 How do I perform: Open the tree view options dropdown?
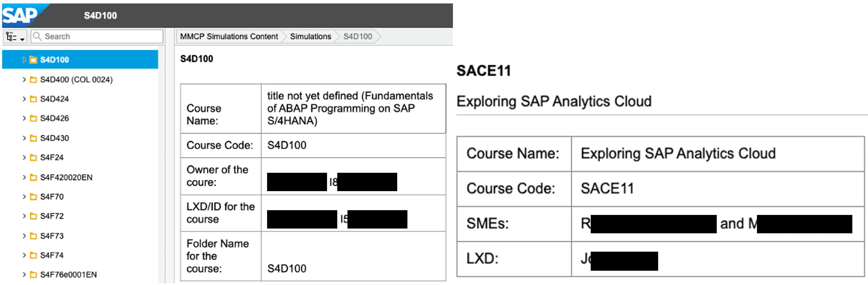point(15,37)
